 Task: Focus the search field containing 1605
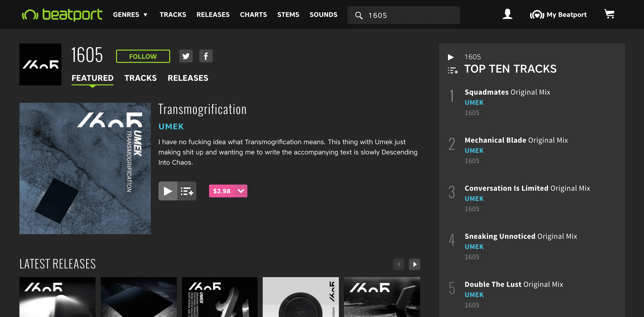pos(404,15)
